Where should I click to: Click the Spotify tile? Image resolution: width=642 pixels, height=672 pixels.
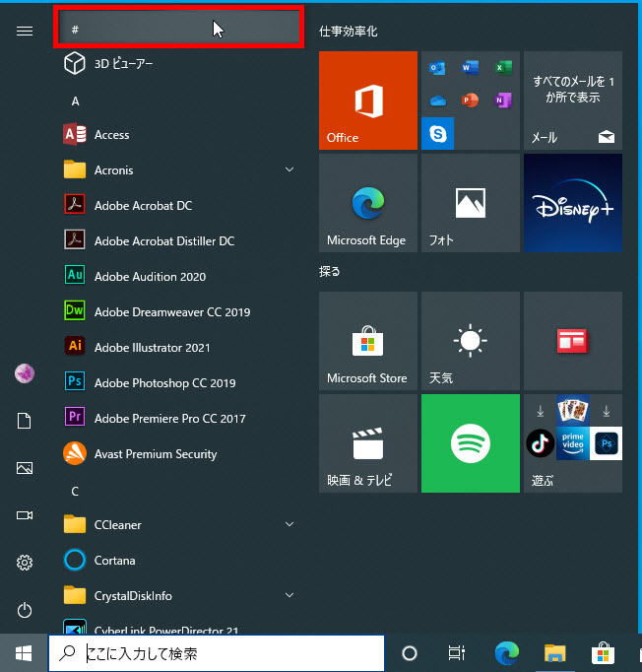(x=470, y=443)
